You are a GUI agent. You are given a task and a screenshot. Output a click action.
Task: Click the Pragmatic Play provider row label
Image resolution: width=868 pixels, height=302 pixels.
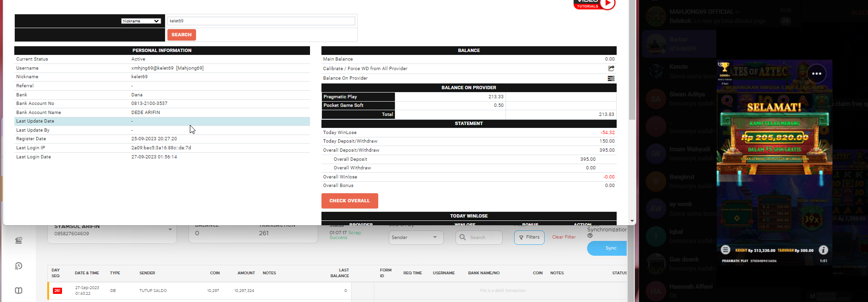358,96
